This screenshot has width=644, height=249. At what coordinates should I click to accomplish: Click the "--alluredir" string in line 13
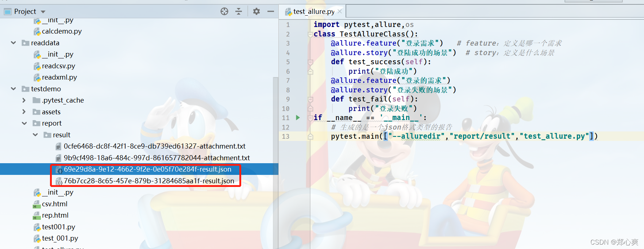tap(416, 136)
